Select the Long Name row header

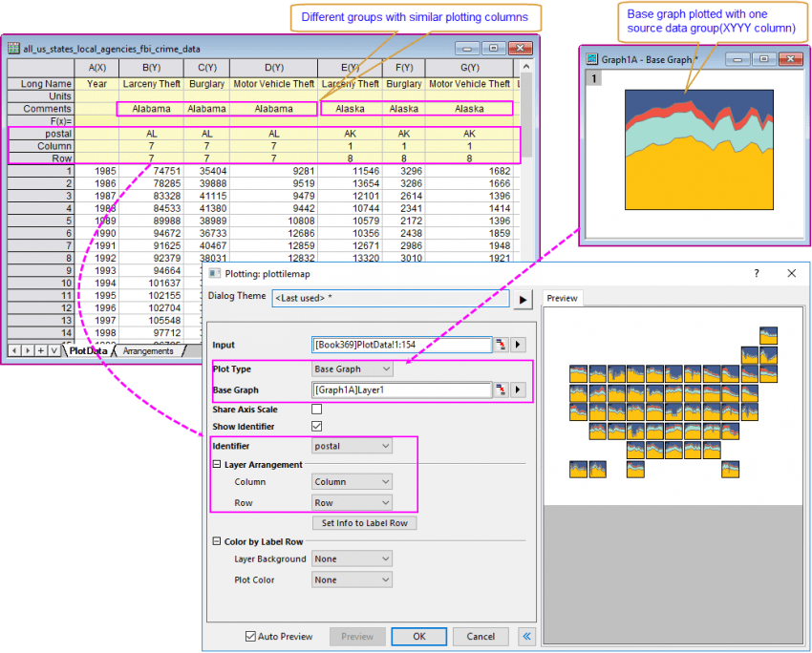41,84
